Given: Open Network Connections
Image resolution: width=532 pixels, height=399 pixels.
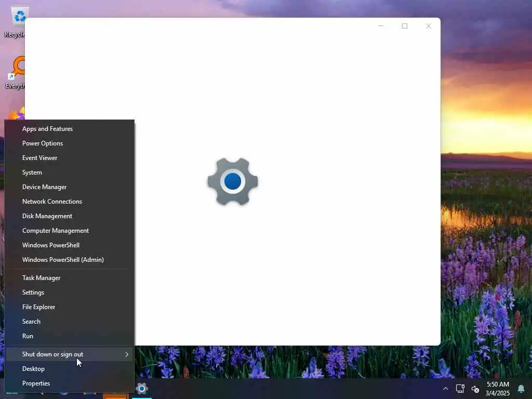Looking at the screenshot, I should (70, 202).
